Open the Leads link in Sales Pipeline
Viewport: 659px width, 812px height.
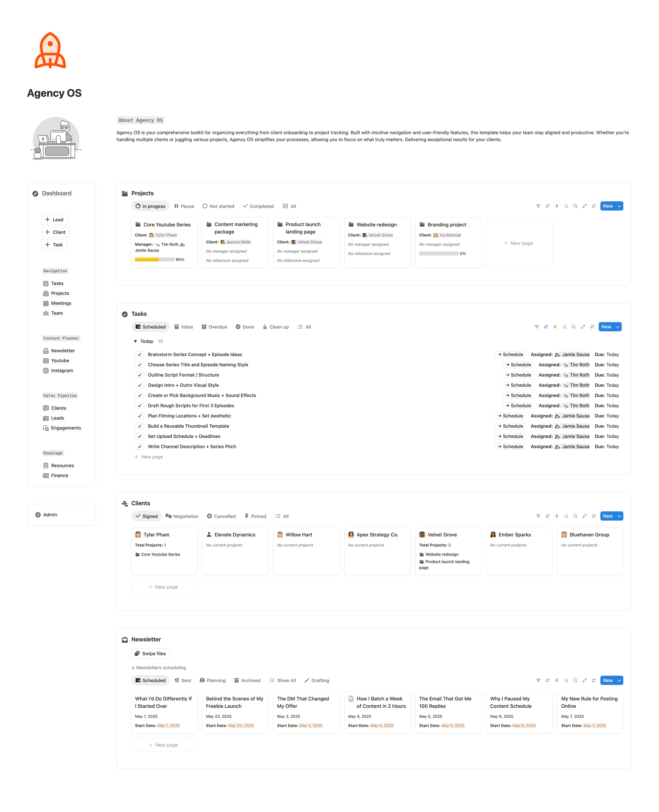tap(58, 418)
